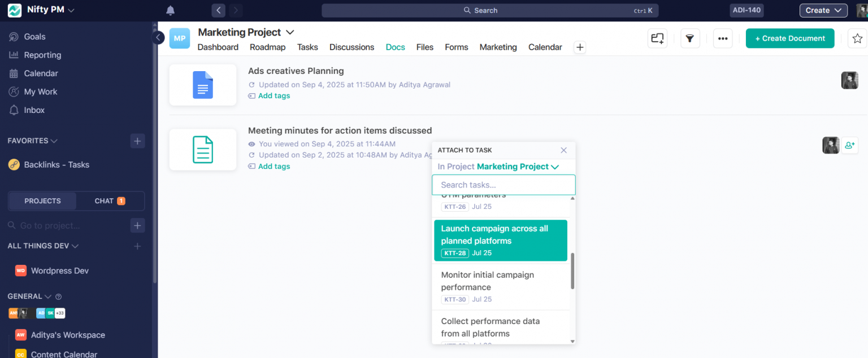Click Add tags under Ads creatives Planning

274,95
